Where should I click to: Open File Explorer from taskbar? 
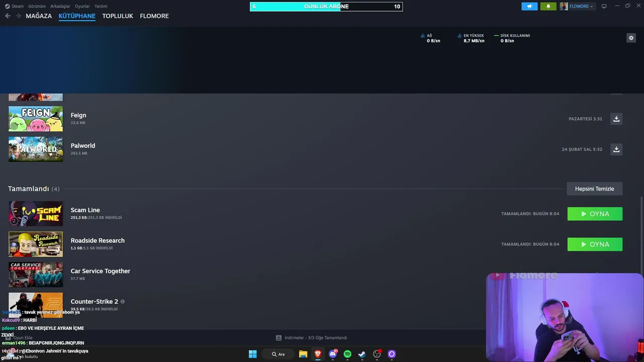303,354
